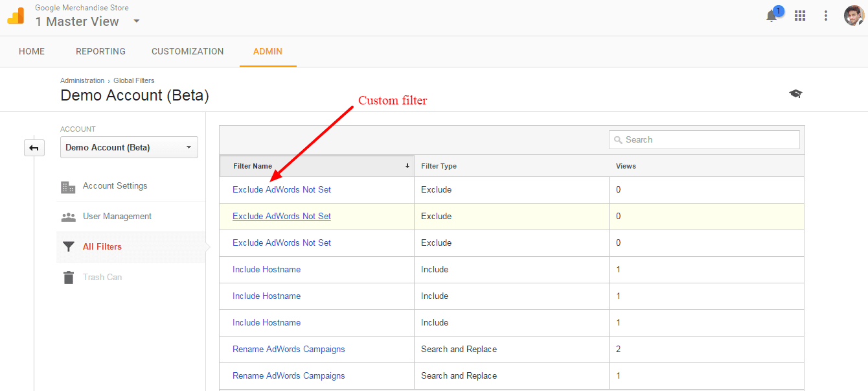Open the Demo Account (Beta) account dropdown

click(129, 147)
